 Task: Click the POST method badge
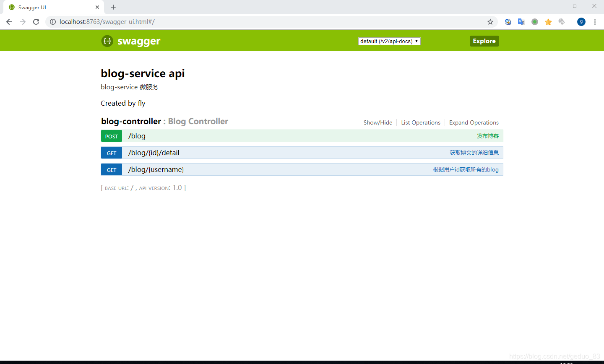pos(112,136)
